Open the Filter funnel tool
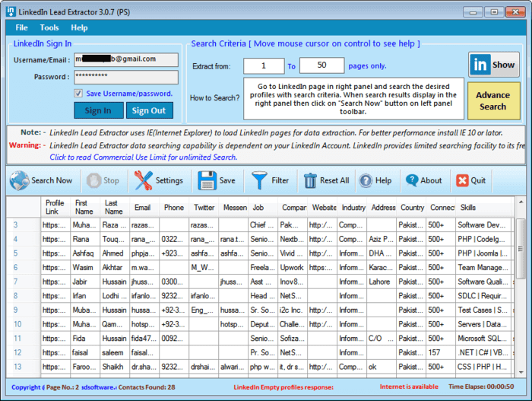 [260, 180]
